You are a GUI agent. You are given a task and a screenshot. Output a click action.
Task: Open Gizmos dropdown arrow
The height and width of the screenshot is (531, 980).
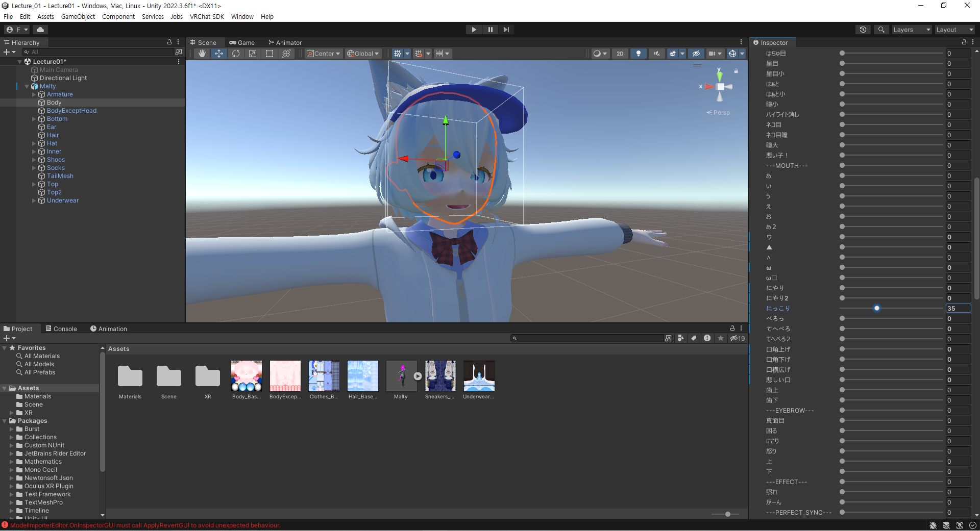pos(742,54)
